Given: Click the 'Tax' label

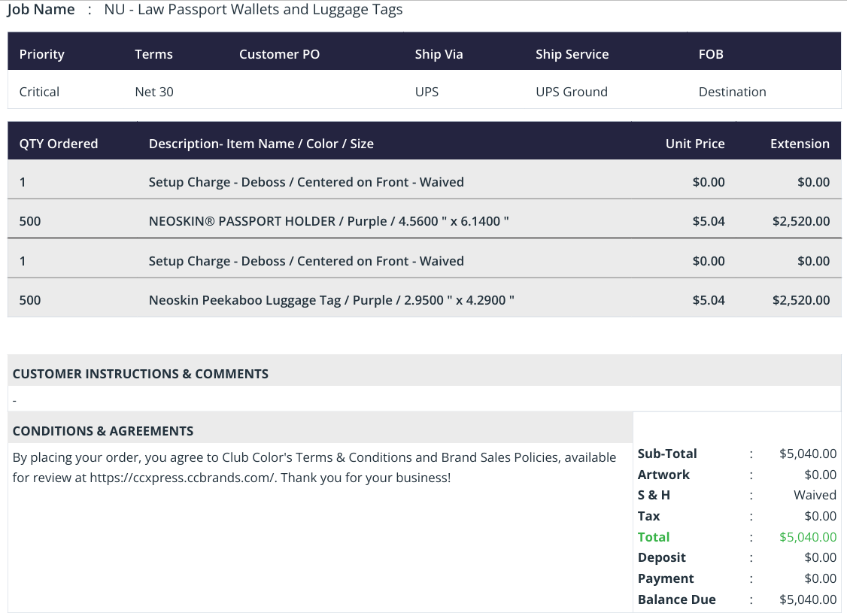Looking at the screenshot, I should pos(648,517).
